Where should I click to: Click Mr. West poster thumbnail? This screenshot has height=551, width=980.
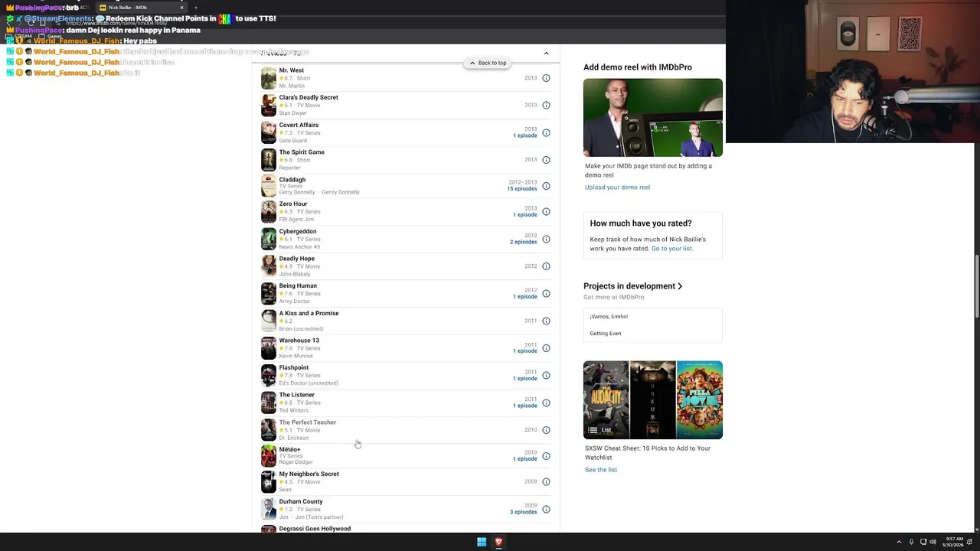(268, 78)
